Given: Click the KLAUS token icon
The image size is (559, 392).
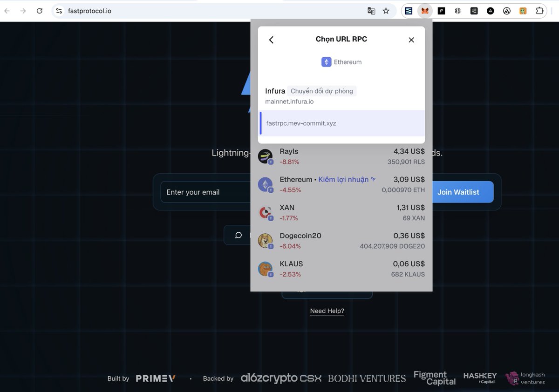Looking at the screenshot, I should pyautogui.click(x=265, y=269).
